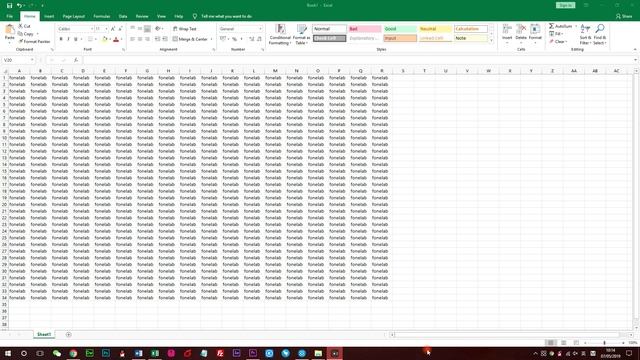Adjust the zoom slider handle
Image resolution: width=640 pixels, height=360 pixels.
point(604,343)
